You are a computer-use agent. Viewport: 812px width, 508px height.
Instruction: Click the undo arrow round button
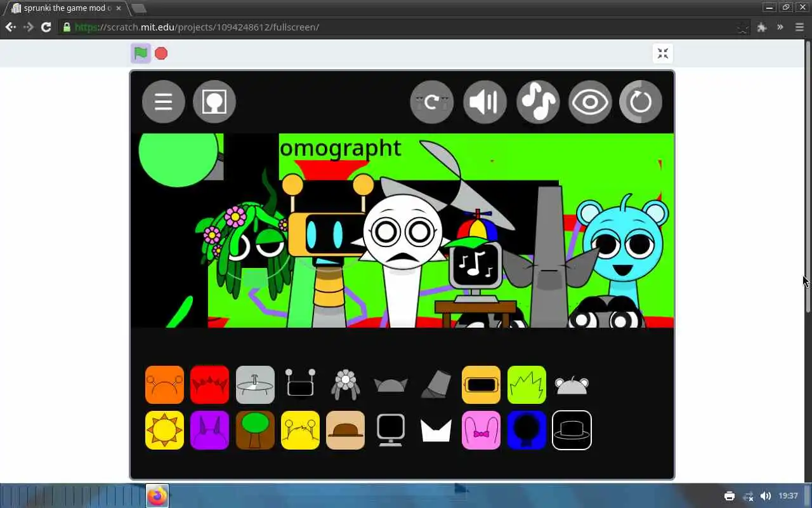click(432, 102)
